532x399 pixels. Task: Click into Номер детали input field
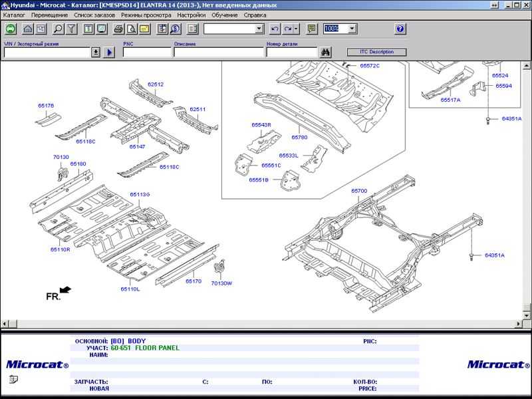292,53
